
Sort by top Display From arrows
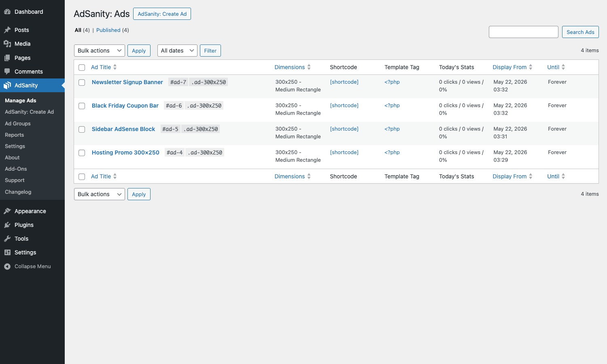click(x=531, y=67)
